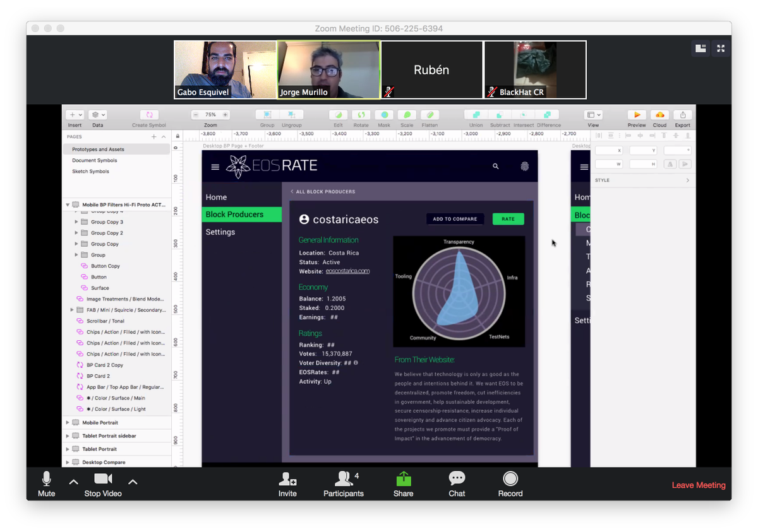The width and height of the screenshot is (758, 532).
Task: Click Home in the EOS Rate sidebar
Action: pos(216,198)
